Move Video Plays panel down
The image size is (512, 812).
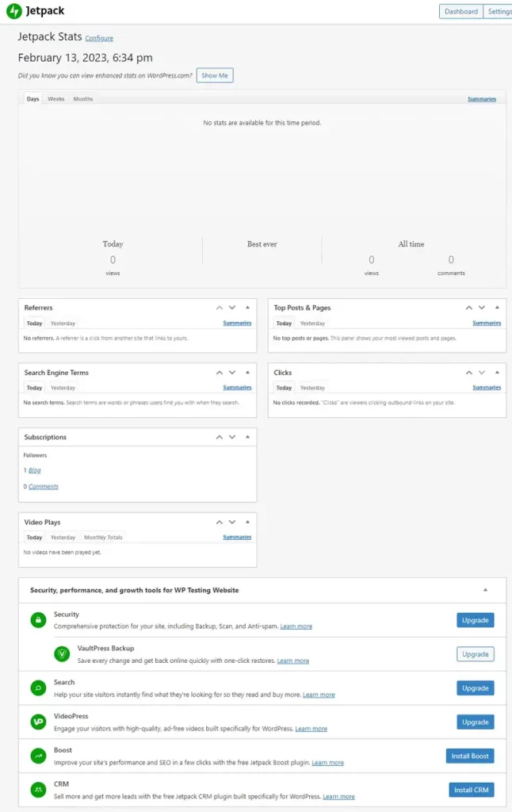click(232, 522)
